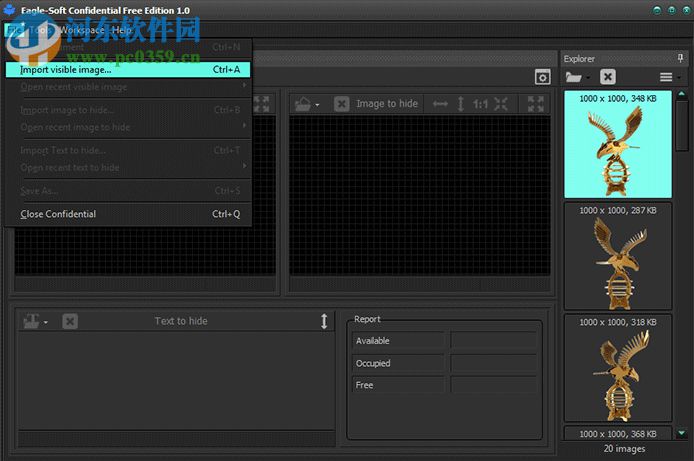The height and width of the screenshot is (461, 694).
Task: Click the 'Free' label in Report
Action: click(364, 385)
